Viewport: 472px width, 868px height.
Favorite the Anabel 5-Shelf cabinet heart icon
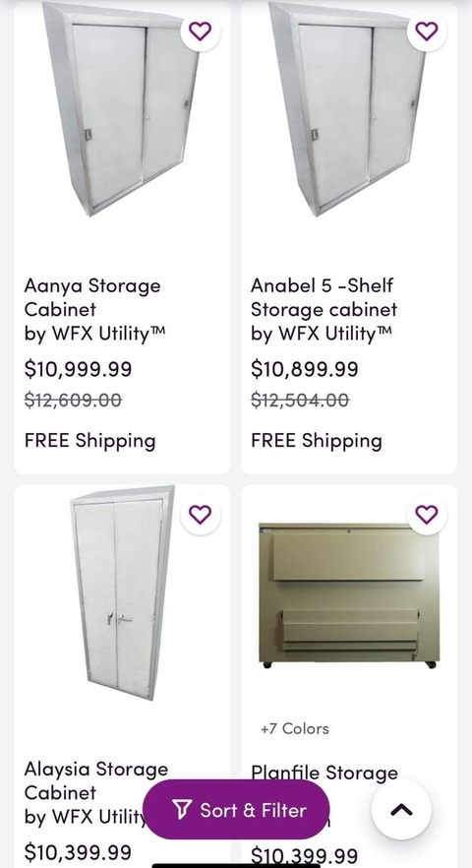[x=426, y=31]
